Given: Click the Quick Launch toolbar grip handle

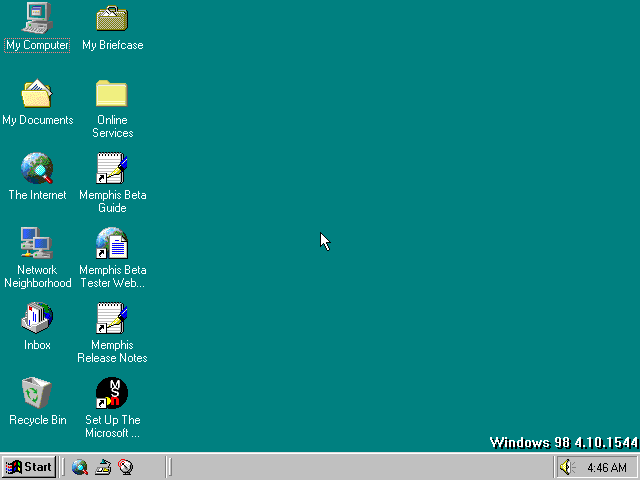Looking at the screenshot, I should coord(63,467).
